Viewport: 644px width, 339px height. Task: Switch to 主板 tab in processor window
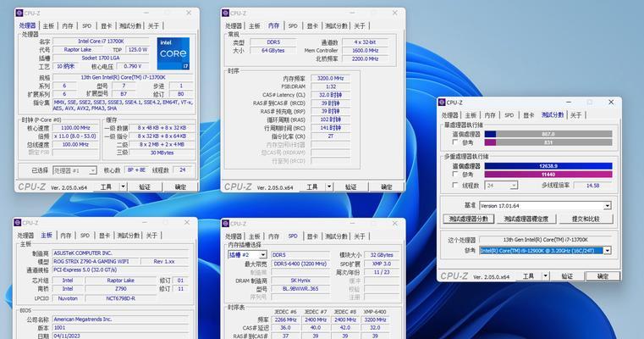point(48,26)
